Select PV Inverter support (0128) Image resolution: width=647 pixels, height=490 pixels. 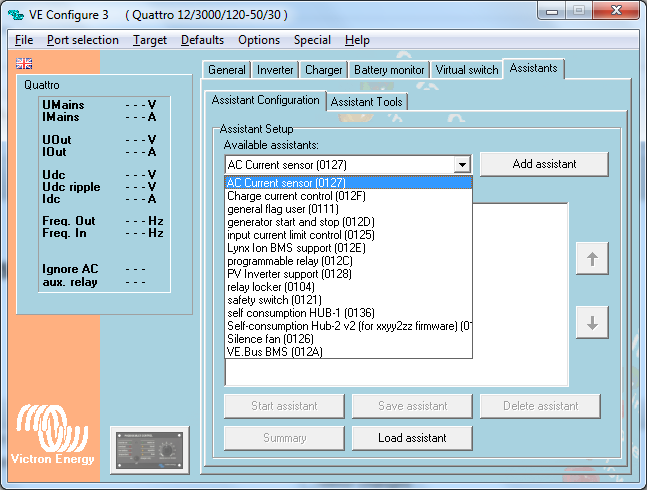point(348,274)
